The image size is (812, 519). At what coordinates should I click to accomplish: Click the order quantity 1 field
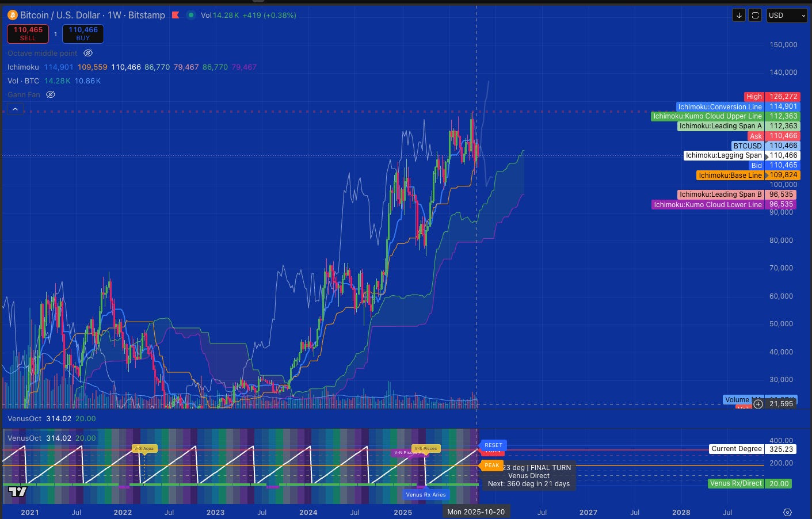pos(55,34)
